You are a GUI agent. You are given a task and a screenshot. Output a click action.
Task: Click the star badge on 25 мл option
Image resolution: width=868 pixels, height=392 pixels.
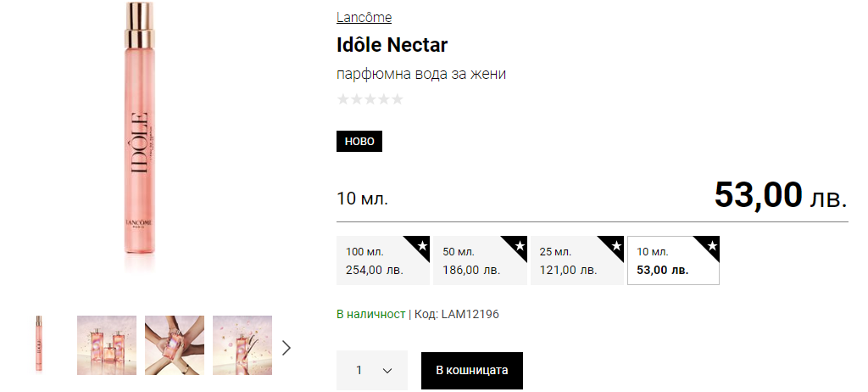click(x=616, y=245)
